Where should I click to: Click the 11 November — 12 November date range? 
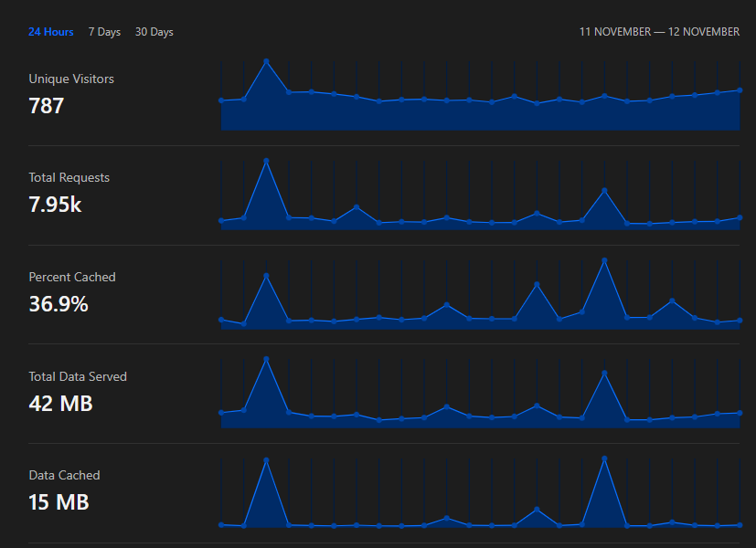659,32
